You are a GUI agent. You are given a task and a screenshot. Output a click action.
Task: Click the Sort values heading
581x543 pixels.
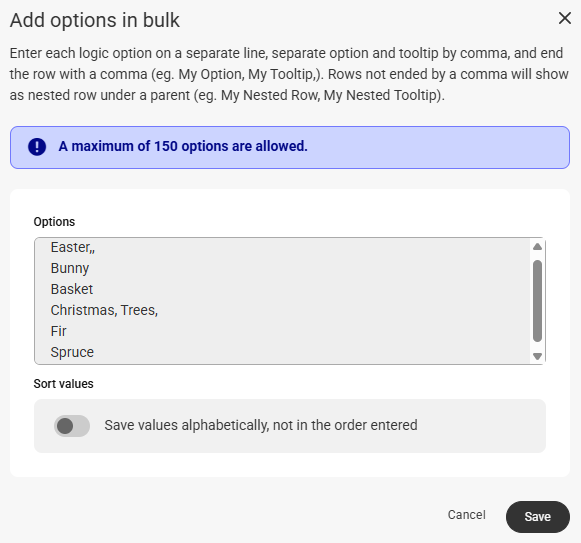[63, 384]
